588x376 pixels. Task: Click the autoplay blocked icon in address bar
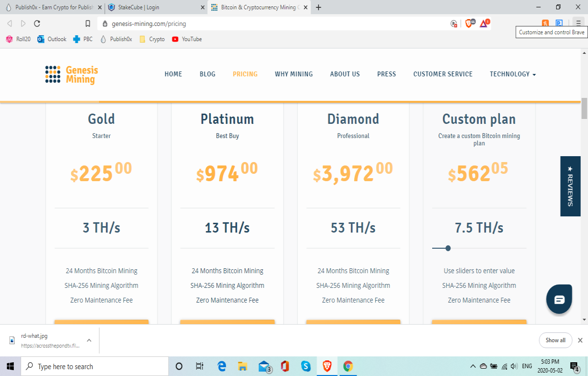(x=454, y=23)
